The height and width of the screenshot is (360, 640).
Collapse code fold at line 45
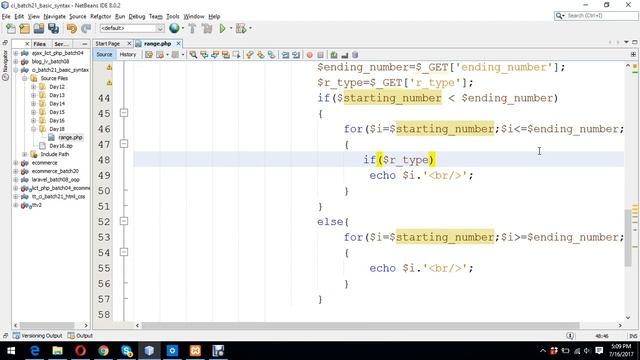[x=124, y=113]
